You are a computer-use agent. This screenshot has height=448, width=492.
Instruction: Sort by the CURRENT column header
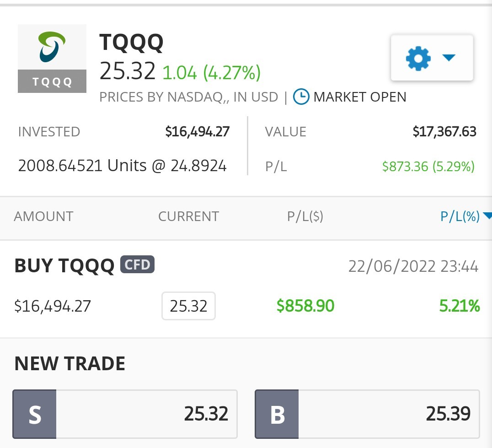click(188, 216)
